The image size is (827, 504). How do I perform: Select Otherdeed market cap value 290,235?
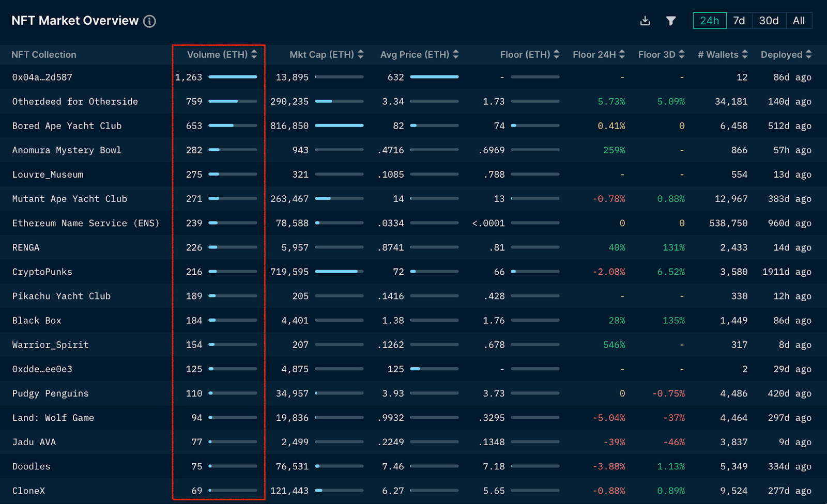[x=289, y=102]
